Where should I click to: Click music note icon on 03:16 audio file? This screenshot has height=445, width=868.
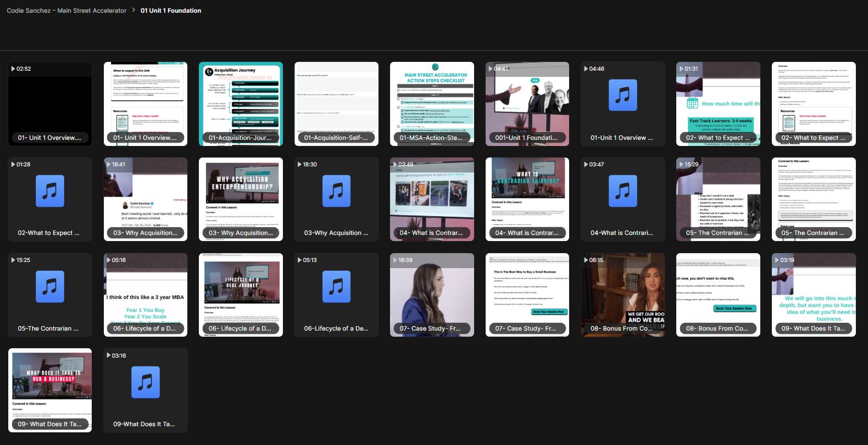coord(145,383)
